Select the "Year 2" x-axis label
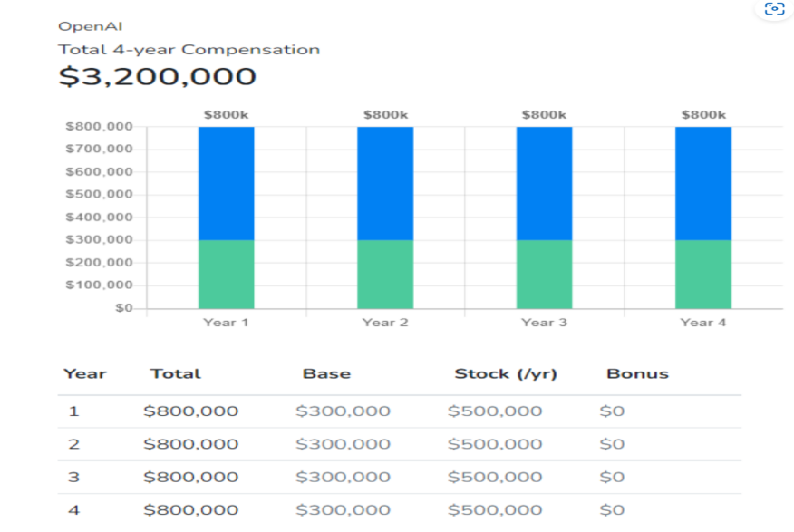 385,323
